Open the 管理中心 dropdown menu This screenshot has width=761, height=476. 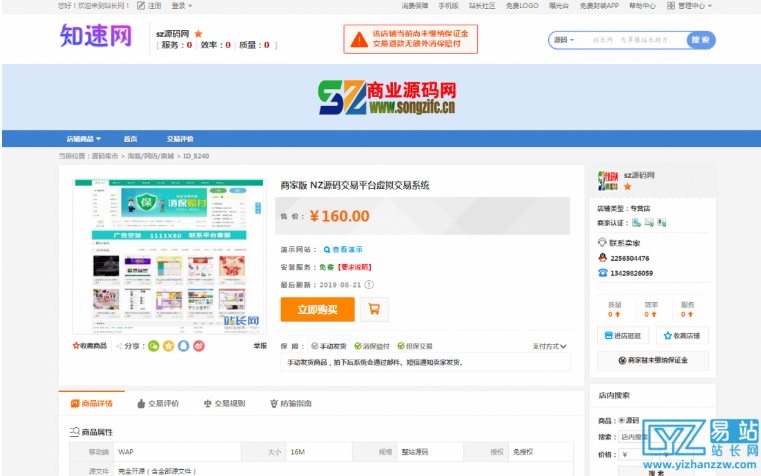[695, 5]
